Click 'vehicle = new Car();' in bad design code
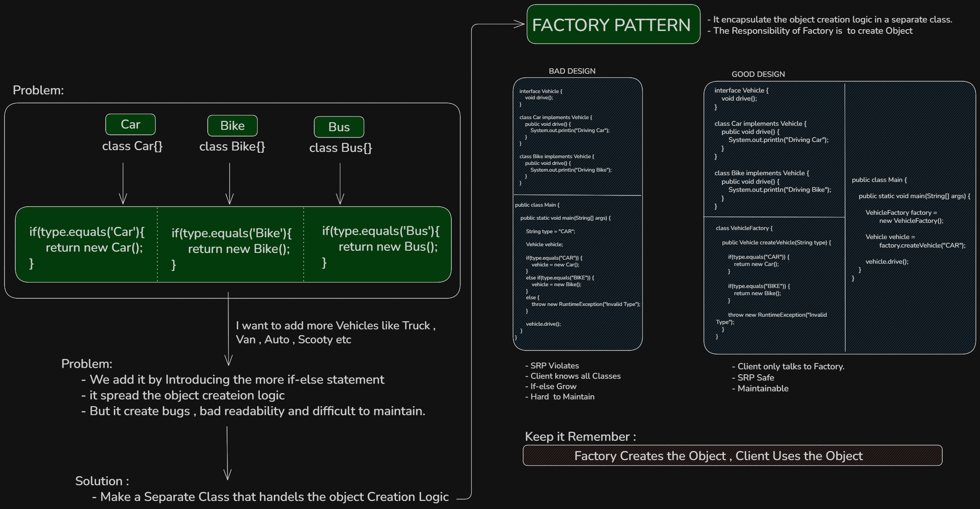The height and width of the screenshot is (509, 980). [x=555, y=265]
